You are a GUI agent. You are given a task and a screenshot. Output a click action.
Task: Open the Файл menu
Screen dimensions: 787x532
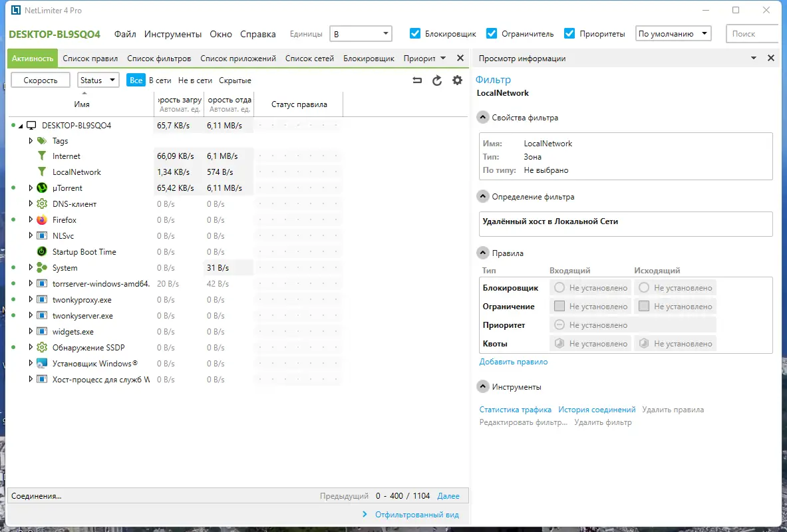click(125, 34)
